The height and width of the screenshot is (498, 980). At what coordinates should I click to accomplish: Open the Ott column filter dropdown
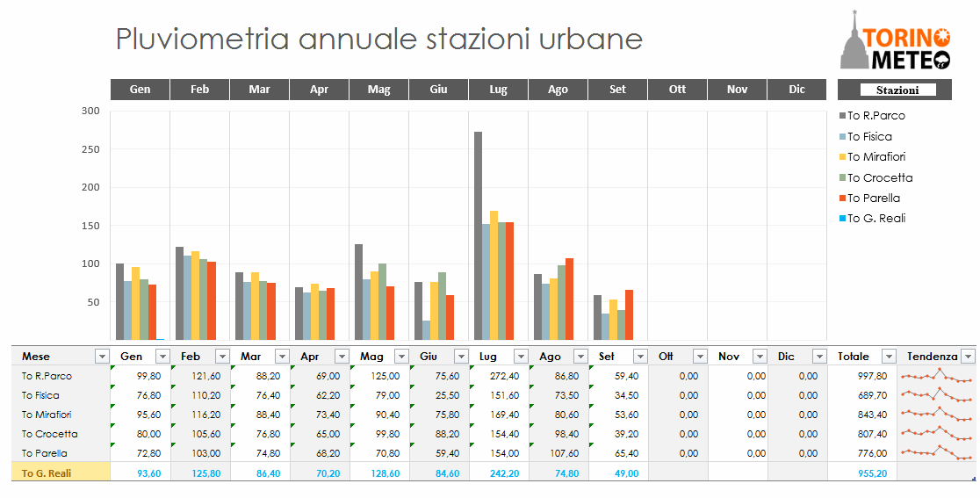coord(700,357)
